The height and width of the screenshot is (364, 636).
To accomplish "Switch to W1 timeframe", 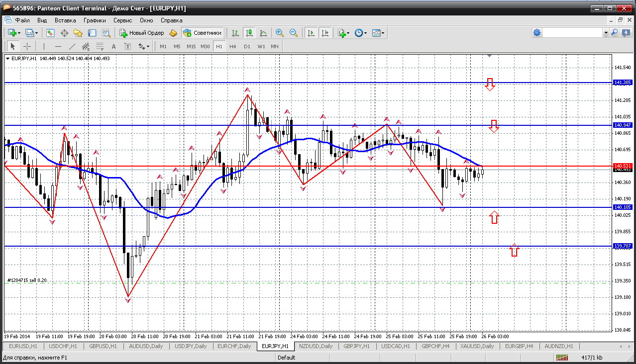I will click(x=261, y=46).
